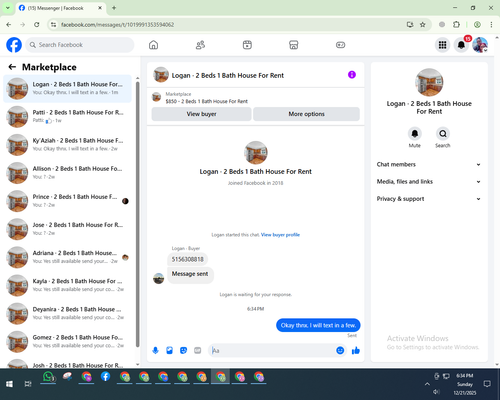
Task: Open Task View on the taskbar
Action: 28,384
